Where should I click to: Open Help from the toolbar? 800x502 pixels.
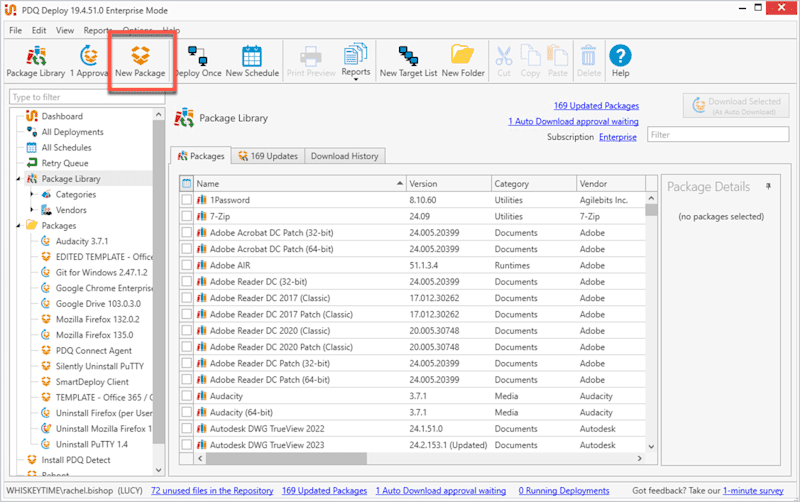620,61
